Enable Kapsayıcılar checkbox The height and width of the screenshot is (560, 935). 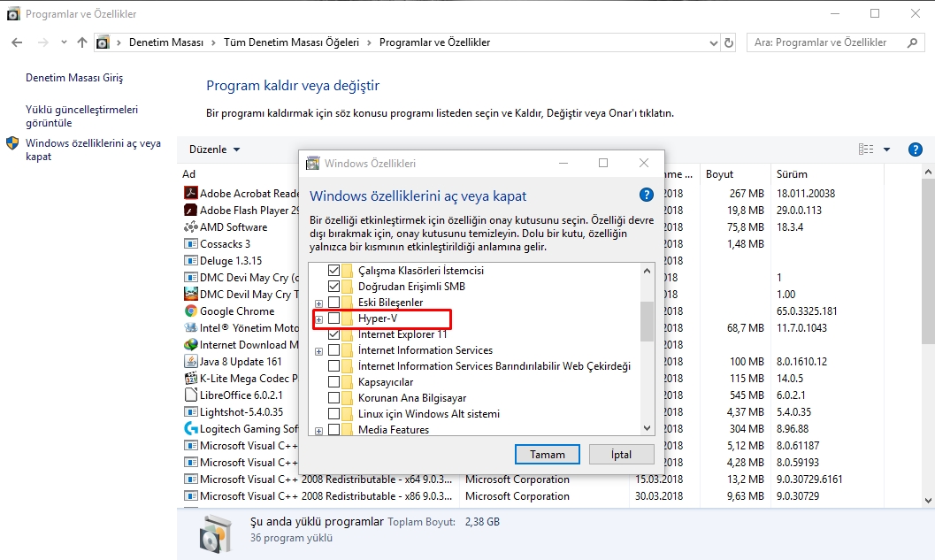coord(334,382)
